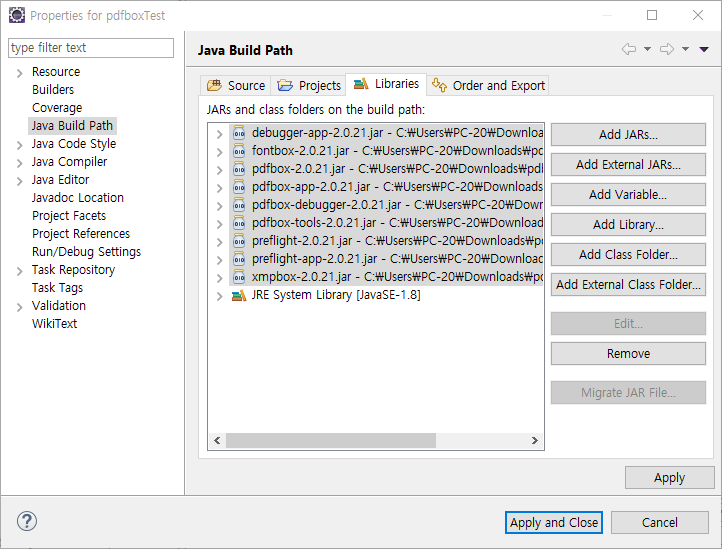Screen dimensions: 722x549
Task: Click the forward navigation arrow icon
Action: click(667, 49)
